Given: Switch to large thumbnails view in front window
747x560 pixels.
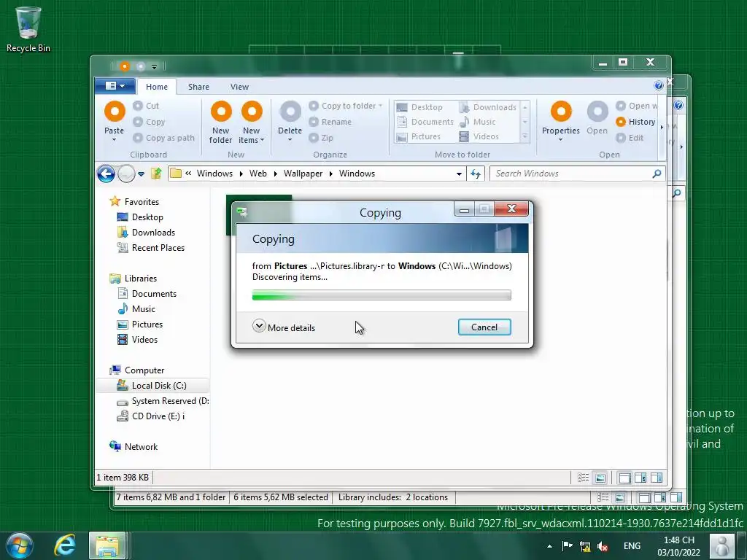Looking at the screenshot, I should click(600, 478).
